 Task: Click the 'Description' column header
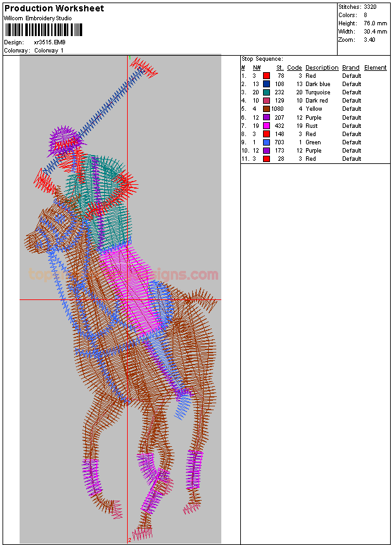point(322,68)
